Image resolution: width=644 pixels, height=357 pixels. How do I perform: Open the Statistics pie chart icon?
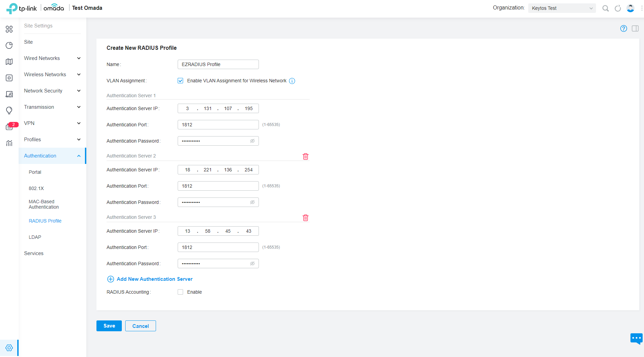pyautogui.click(x=9, y=45)
